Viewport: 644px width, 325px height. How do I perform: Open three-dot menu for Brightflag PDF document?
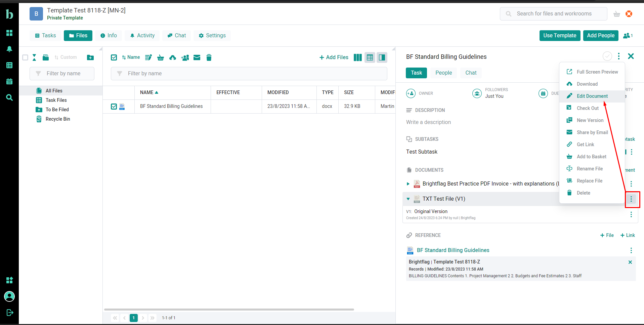click(x=631, y=184)
